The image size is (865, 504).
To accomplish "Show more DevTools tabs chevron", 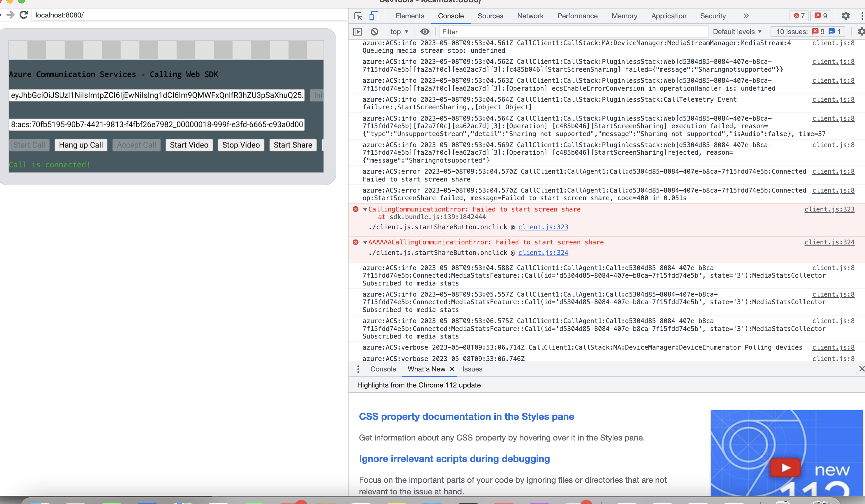I will tap(746, 16).
